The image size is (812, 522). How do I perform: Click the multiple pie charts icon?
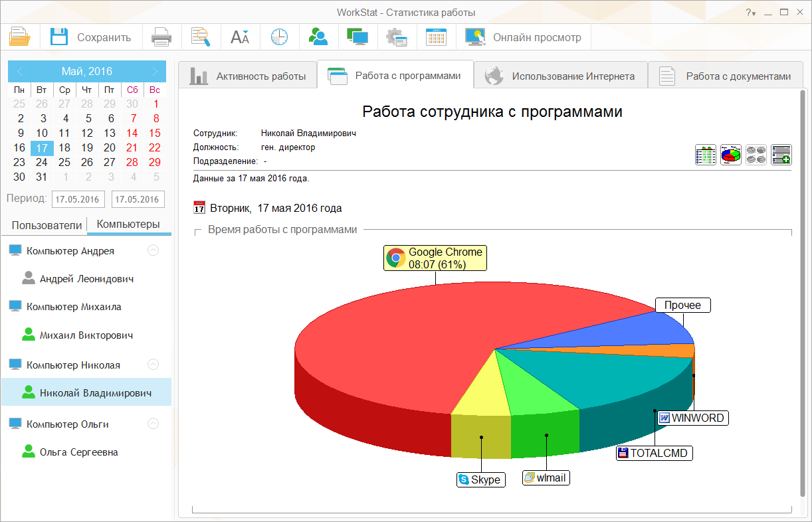[x=756, y=155]
